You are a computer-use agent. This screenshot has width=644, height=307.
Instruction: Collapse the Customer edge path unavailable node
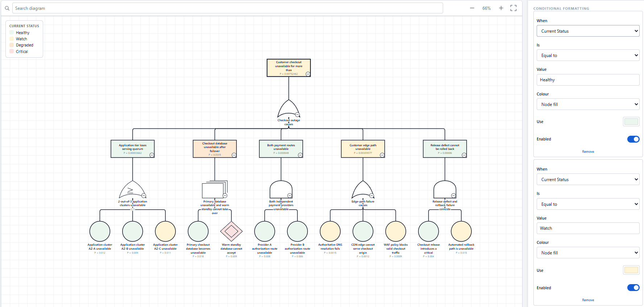(x=382, y=155)
